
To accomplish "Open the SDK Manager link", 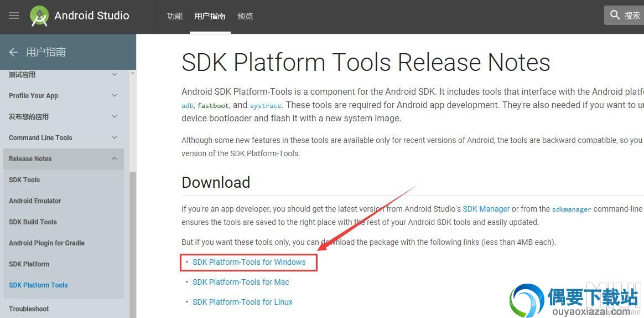I will click(486, 209).
